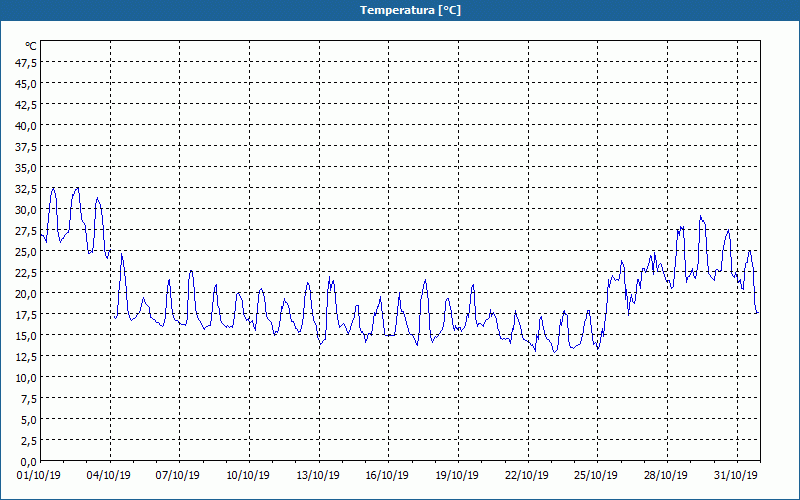Click the 7,5 y-axis label

point(29,399)
